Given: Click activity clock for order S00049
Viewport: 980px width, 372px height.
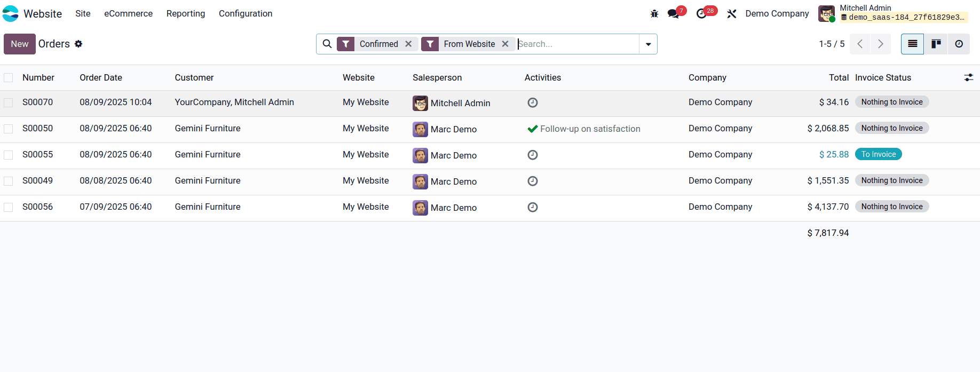Looking at the screenshot, I should (x=533, y=181).
